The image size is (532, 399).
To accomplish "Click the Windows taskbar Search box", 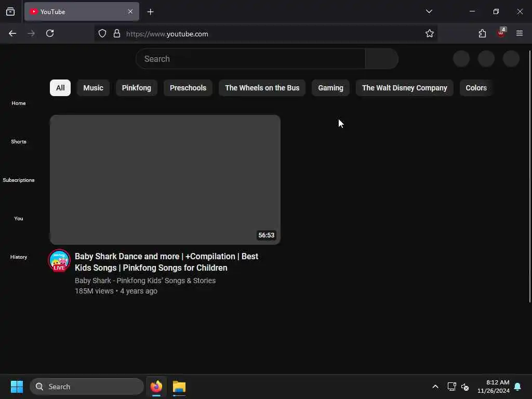I will 87,387.
